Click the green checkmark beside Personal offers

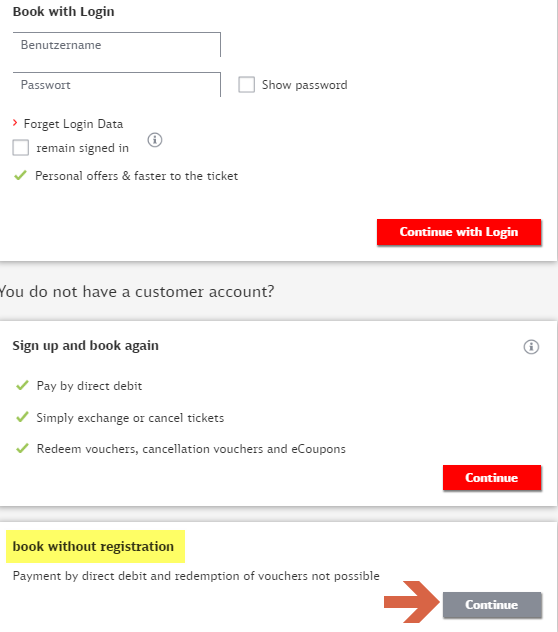click(20, 176)
